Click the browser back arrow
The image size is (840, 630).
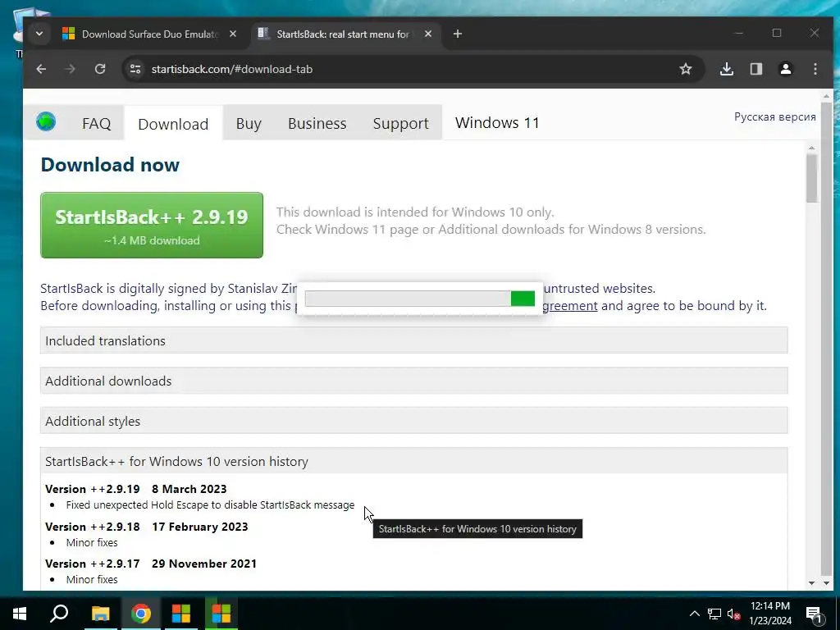click(41, 69)
